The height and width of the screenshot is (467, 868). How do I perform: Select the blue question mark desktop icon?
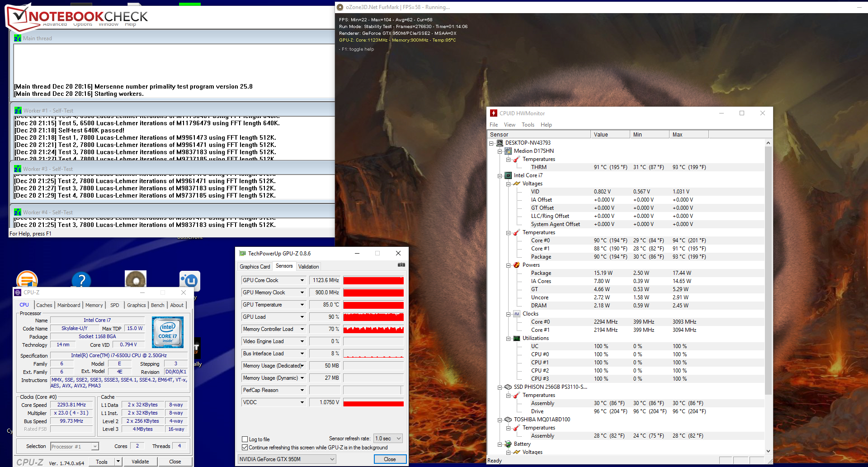tap(81, 279)
